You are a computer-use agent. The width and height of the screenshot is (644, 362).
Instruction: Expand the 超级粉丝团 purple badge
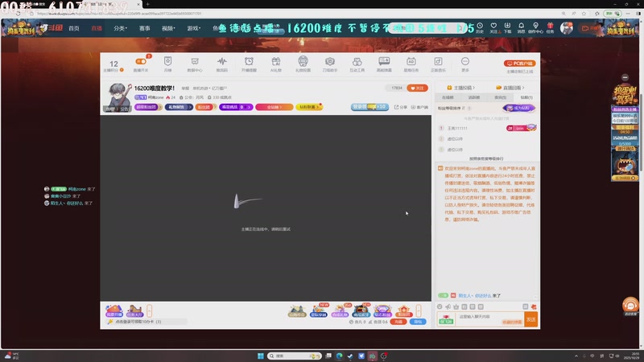pos(148,107)
